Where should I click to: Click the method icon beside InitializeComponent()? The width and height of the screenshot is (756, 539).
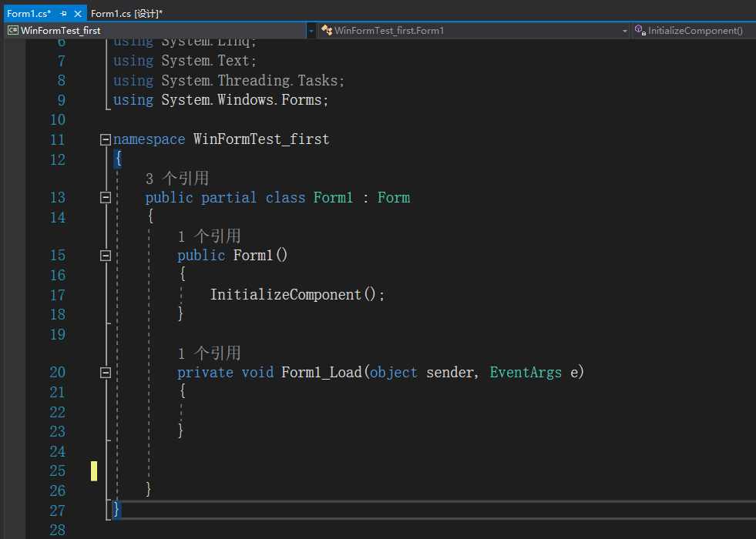click(640, 30)
